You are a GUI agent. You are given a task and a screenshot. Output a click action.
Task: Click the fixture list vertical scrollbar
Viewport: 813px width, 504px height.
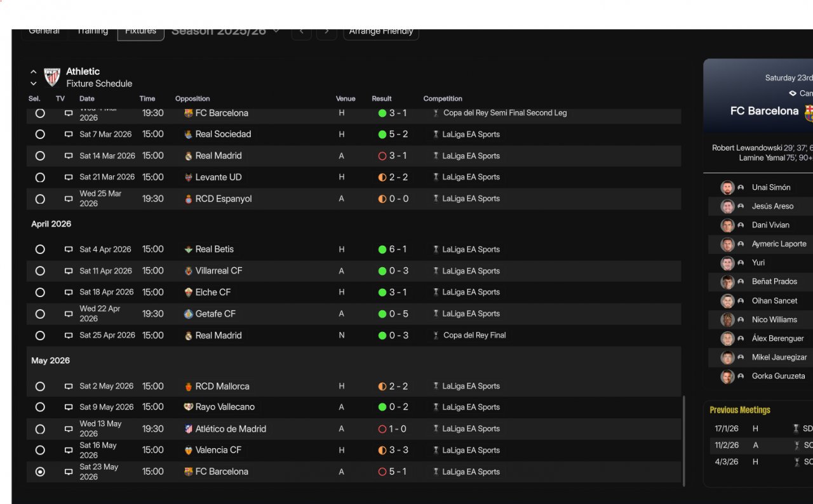[683, 441]
